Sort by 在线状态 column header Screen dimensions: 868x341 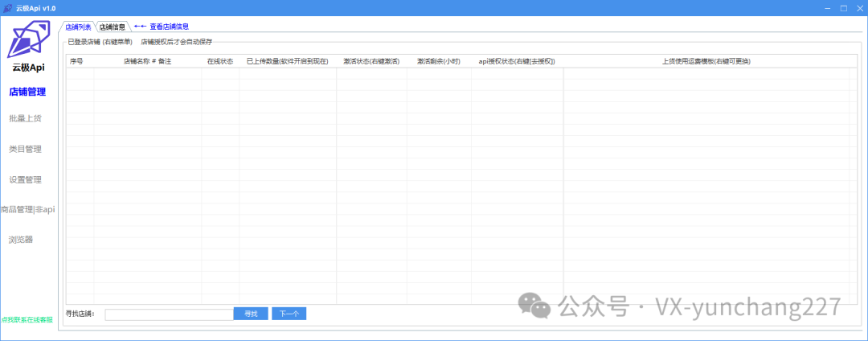220,61
